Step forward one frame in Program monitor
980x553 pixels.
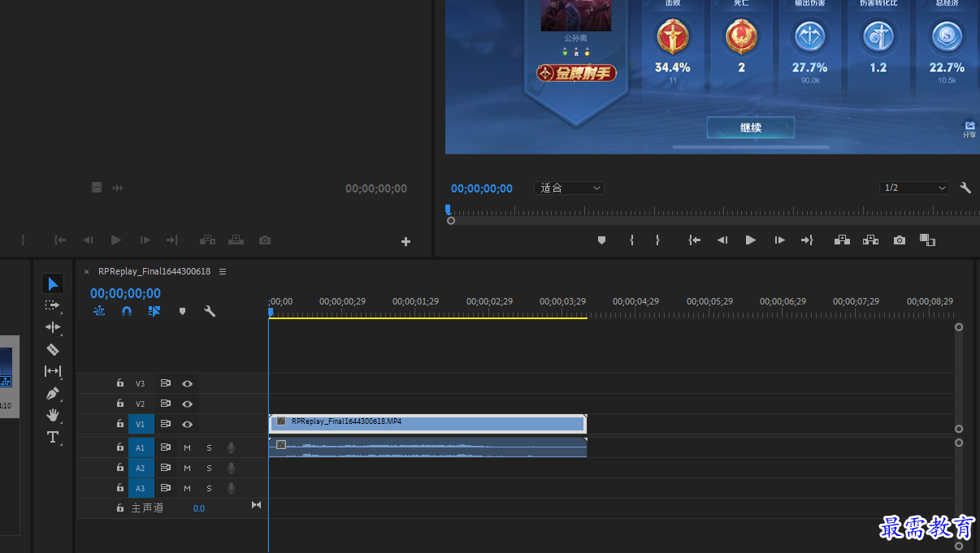pyautogui.click(x=779, y=240)
